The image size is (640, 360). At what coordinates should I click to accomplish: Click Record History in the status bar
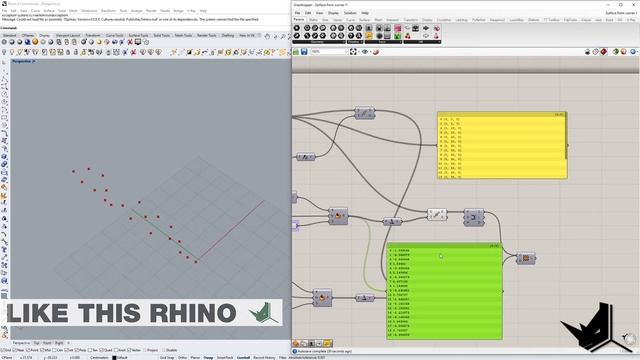(264, 358)
